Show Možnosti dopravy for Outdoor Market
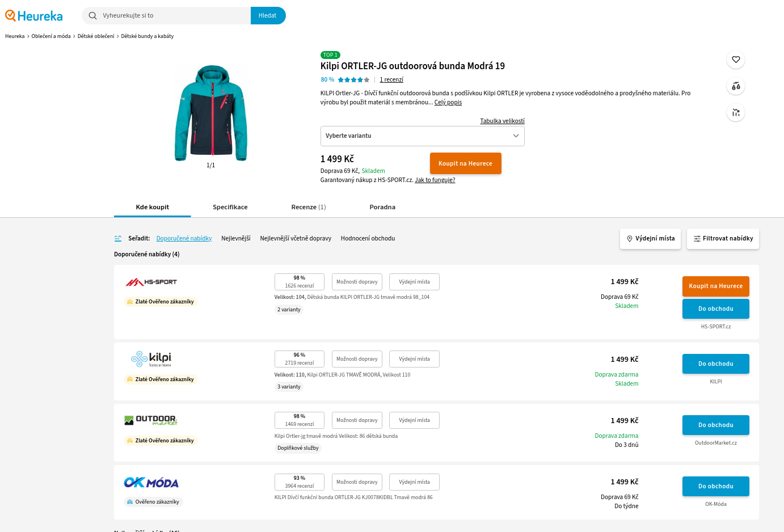The width and height of the screenshot is (784, 532). 357,420
